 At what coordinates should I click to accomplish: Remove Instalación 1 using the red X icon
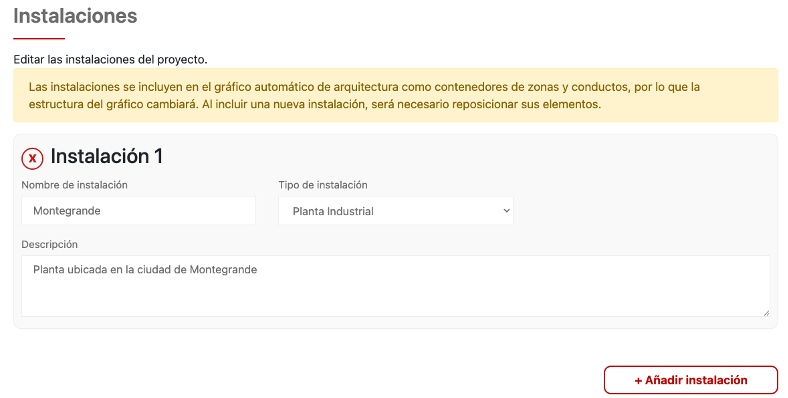click(x=32, y=158)
